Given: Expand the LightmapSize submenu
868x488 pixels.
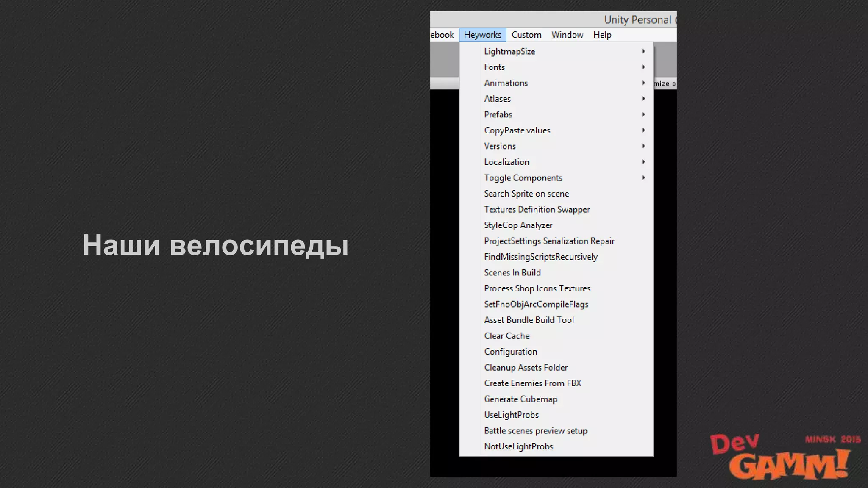Looking at the screenshot, I should [x=556, y=51].
